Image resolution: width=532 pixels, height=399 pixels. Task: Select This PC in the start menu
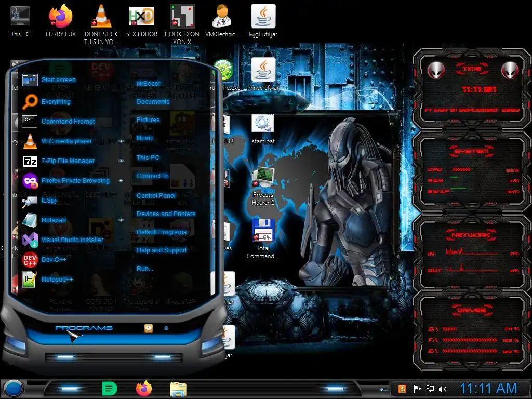click(148, 158)
